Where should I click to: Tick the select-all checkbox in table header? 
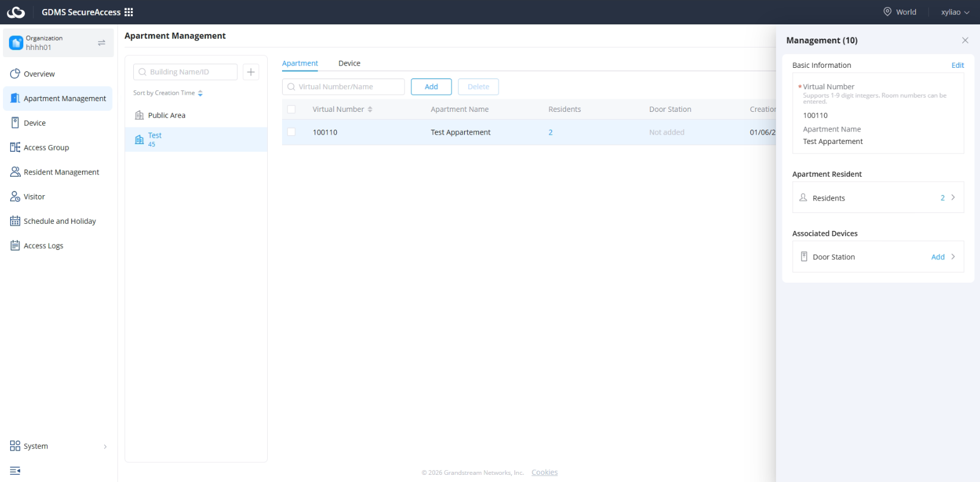[x=292, y=109]
